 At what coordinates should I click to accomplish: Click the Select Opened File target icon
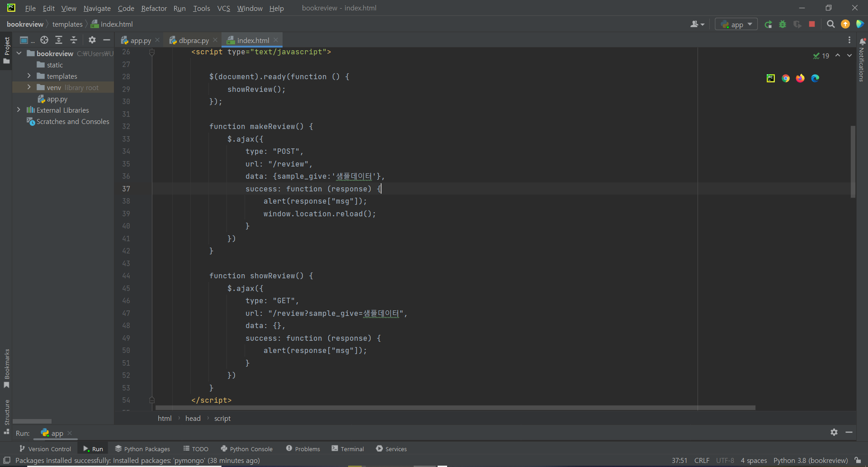coord(44,40)
